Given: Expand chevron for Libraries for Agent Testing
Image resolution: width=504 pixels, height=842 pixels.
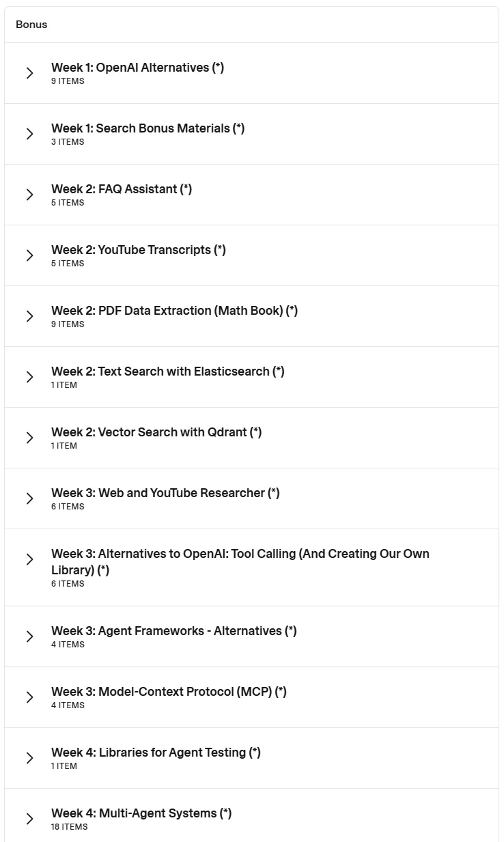Looking at the screenshot, I should tap(29, 758).
